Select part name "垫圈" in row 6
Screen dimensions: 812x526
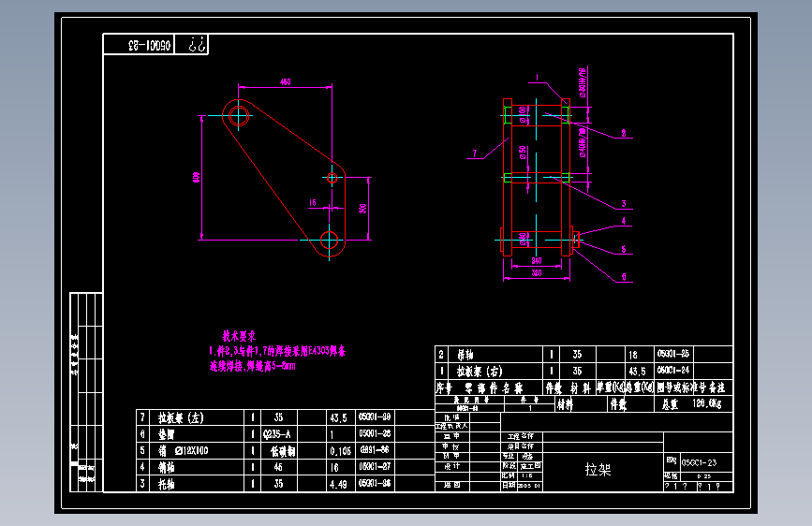click(x=166, y=434)
